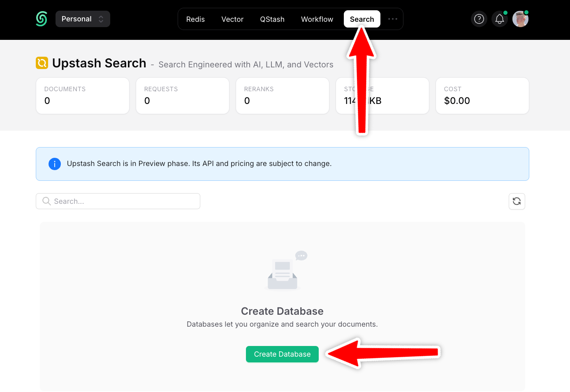Click the Upstash logo icon
This screenshot has width=570, height=392.
[42, 19]
